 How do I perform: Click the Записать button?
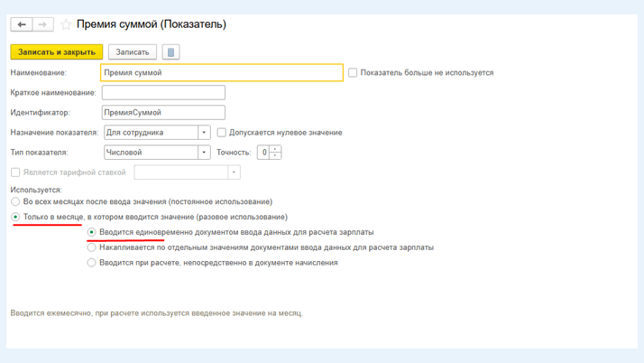point(133,52)
